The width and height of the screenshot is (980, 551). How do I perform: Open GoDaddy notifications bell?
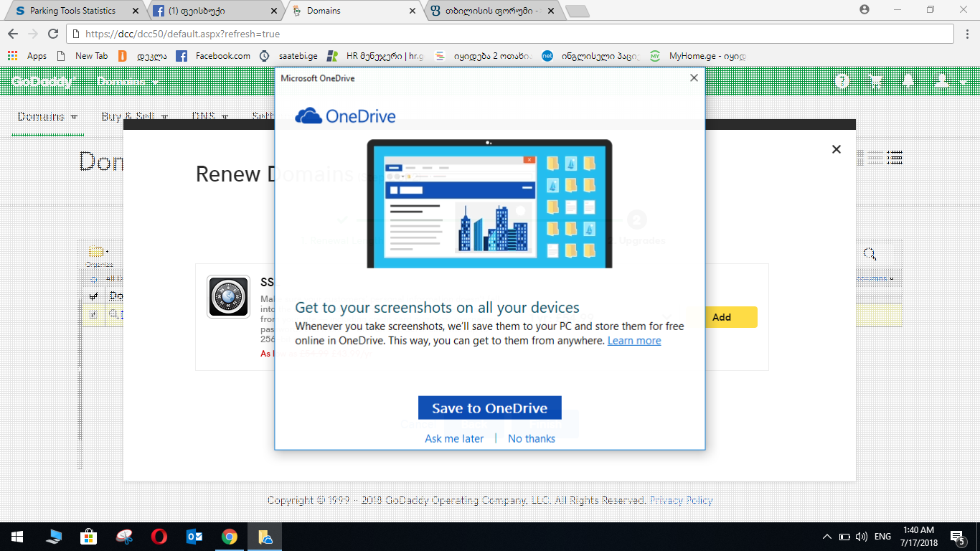point(908,82)
